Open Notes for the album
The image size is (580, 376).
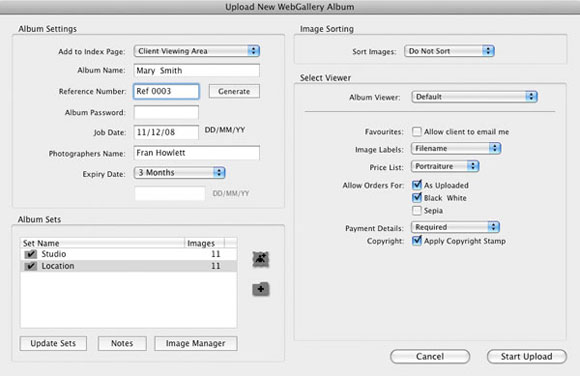[x=122, y=343]
